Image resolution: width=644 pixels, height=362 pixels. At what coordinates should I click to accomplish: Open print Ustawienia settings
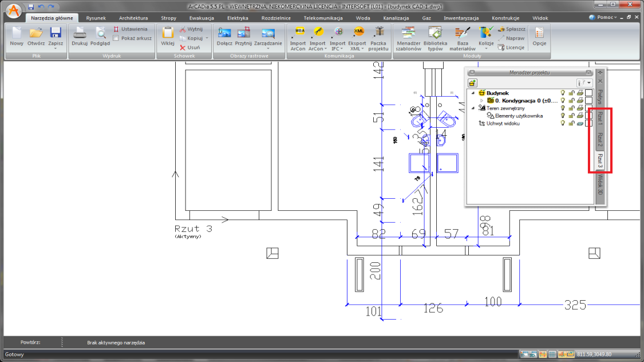(x=130, y=29)
